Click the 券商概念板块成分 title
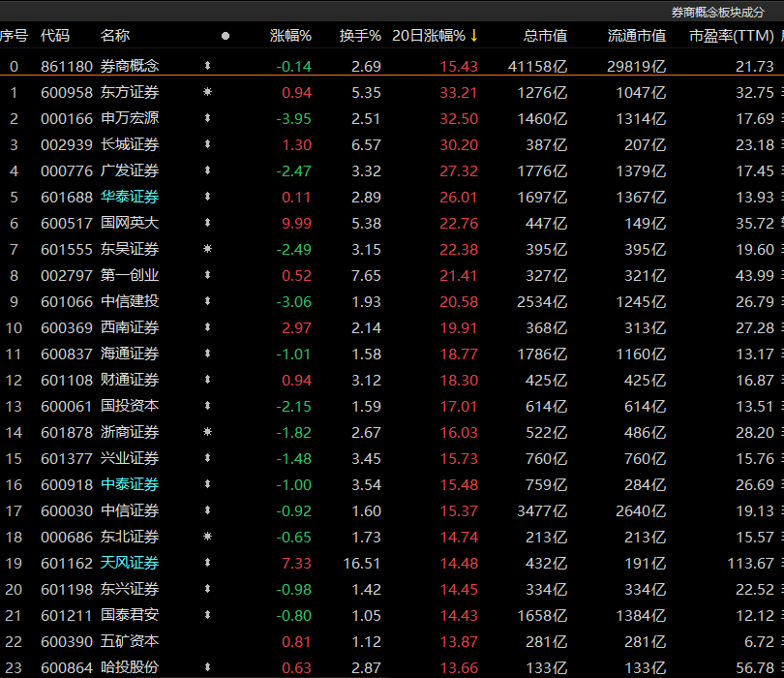 click(717, 12)
